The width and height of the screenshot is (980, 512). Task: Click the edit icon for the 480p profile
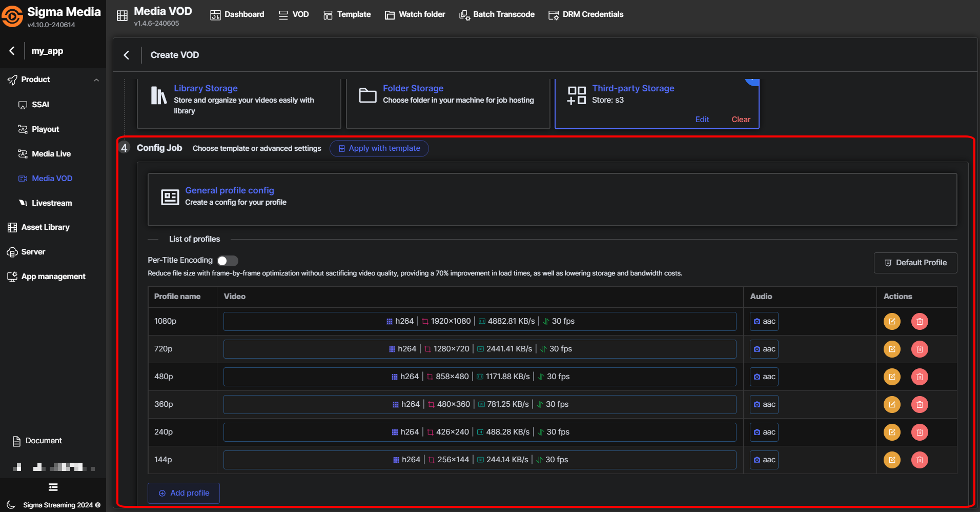892,377
